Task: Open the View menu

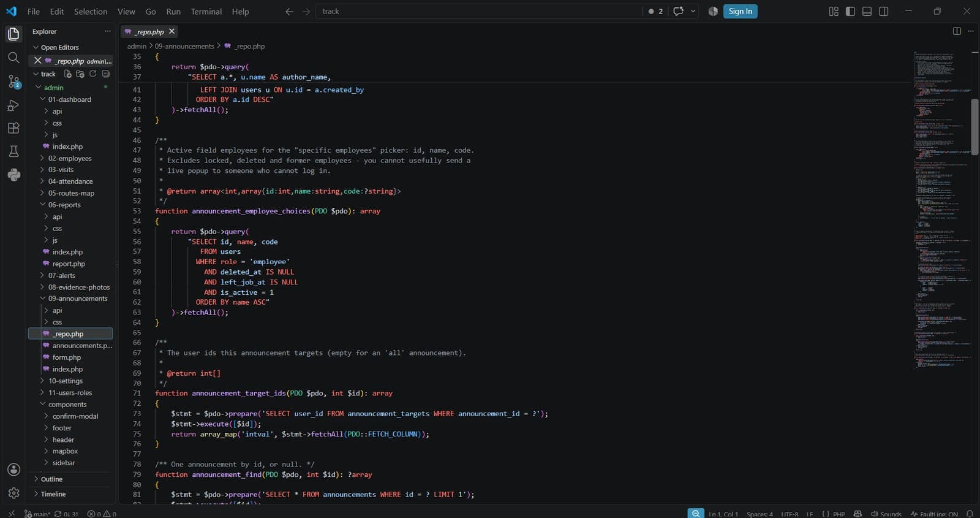Action: tap(126, 12)
